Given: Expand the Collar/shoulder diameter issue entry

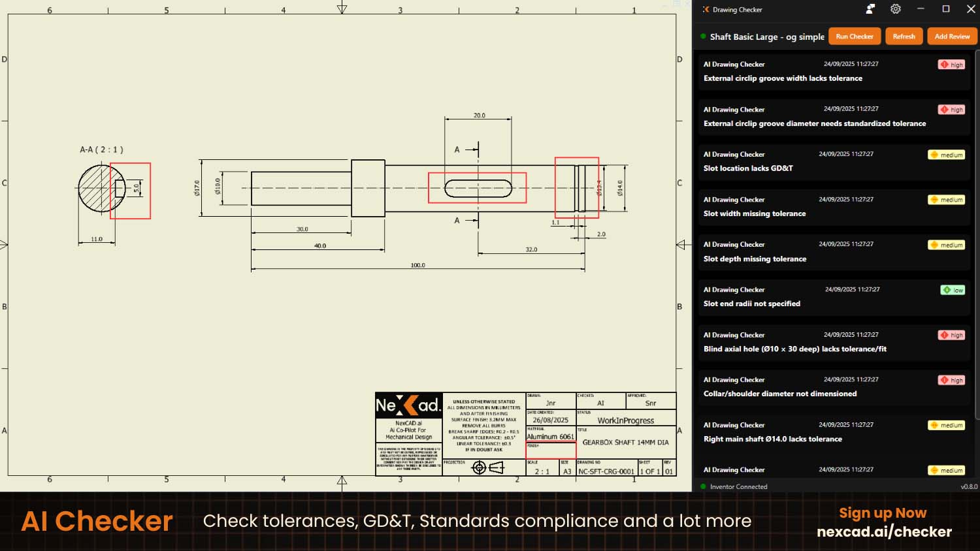Looking at the screenshot, I should coord(780,393).
